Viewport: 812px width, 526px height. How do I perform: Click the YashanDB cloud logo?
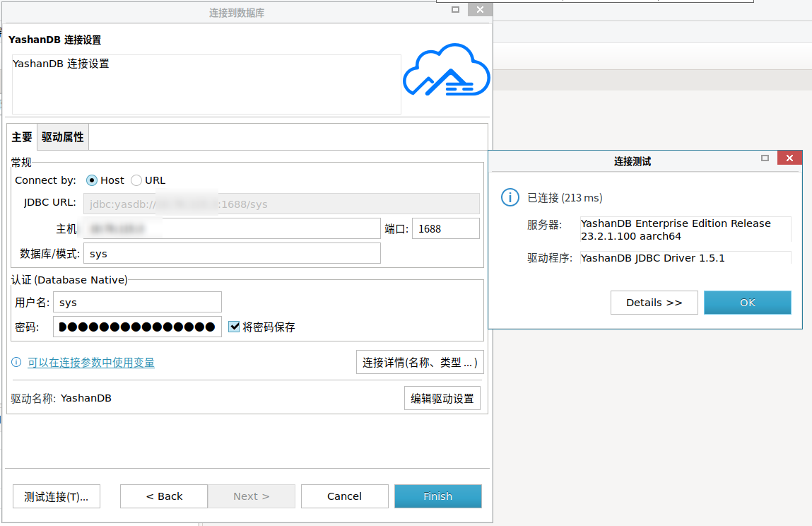click(447, 70)
